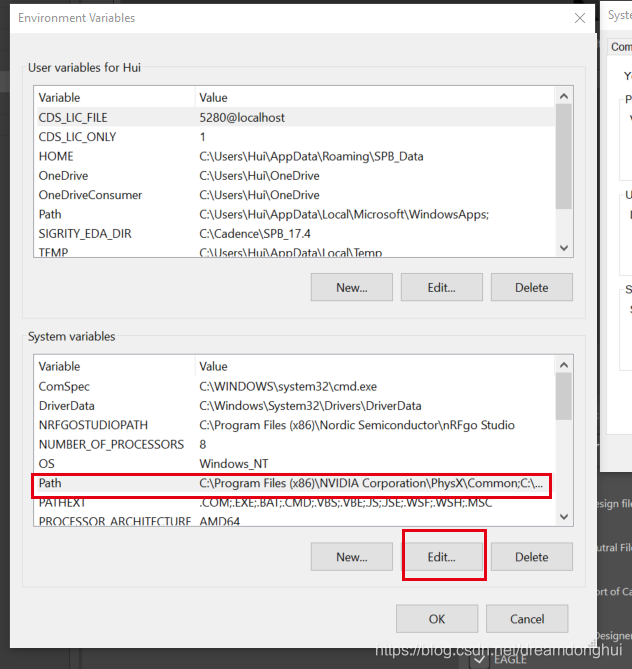The image size is (632, 669).
Task: Click Windows_NT value cell
Action: tap(234, 464)
